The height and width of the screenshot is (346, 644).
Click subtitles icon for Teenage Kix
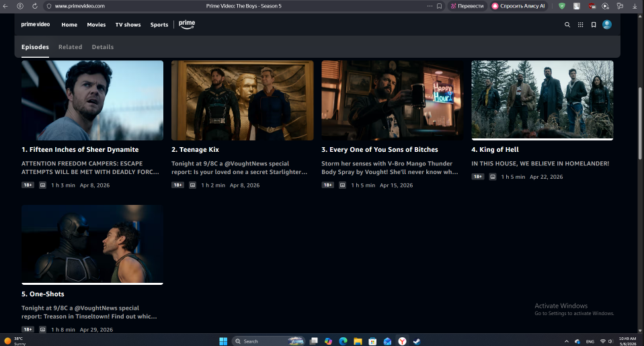tap(193, 185)
